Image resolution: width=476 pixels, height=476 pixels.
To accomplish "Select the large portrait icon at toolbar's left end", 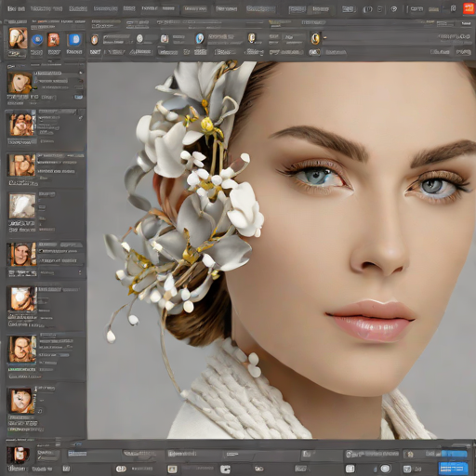I will tap(18, 38).
